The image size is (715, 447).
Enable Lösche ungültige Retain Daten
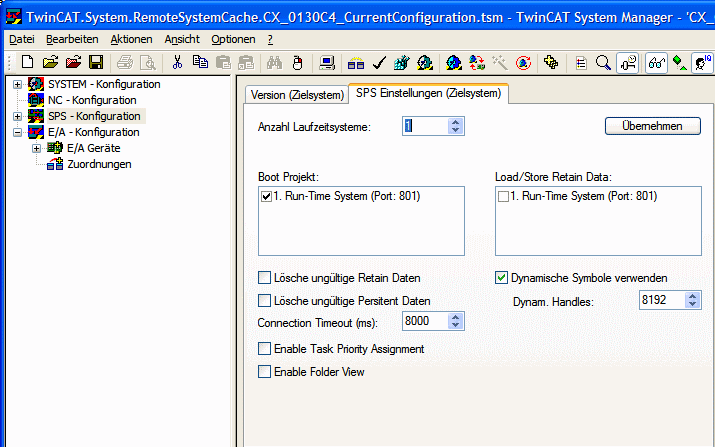click(264, 278)
